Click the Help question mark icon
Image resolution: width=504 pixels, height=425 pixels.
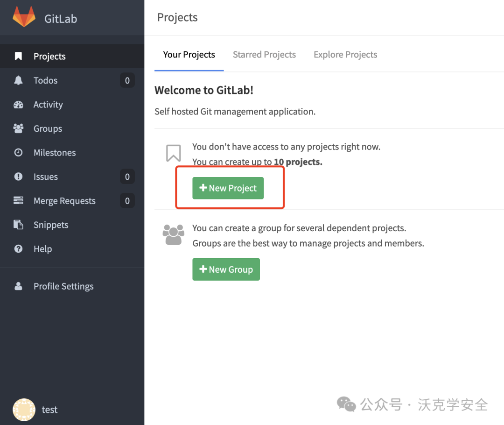click(18, 248)
